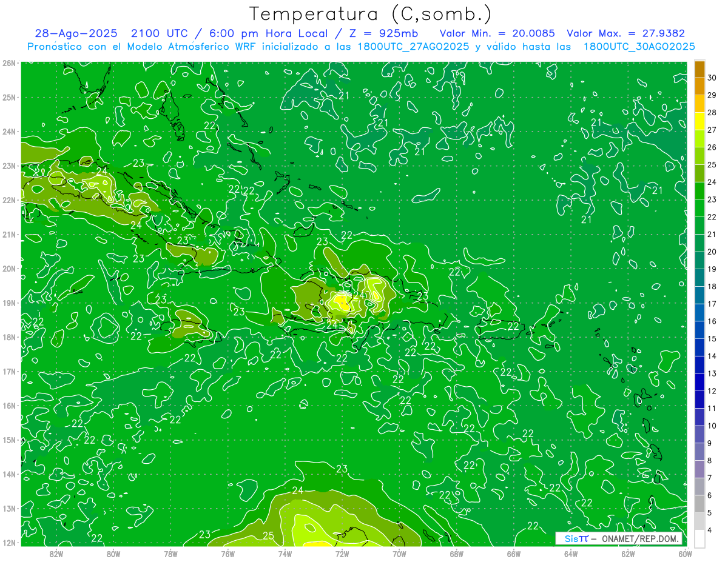Screen dimensions: 728x562
Task: Click the 18N latitude label
Action: tap(8, 337)
